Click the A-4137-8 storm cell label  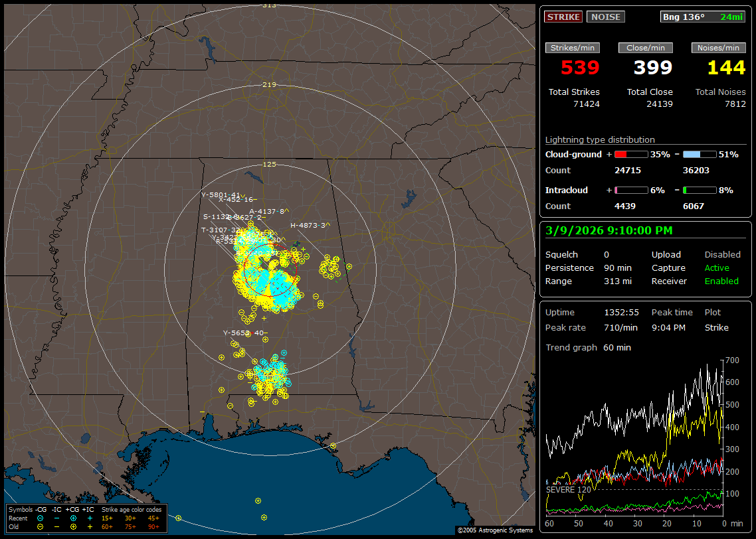pyautogui.click(x=268, y=211)
